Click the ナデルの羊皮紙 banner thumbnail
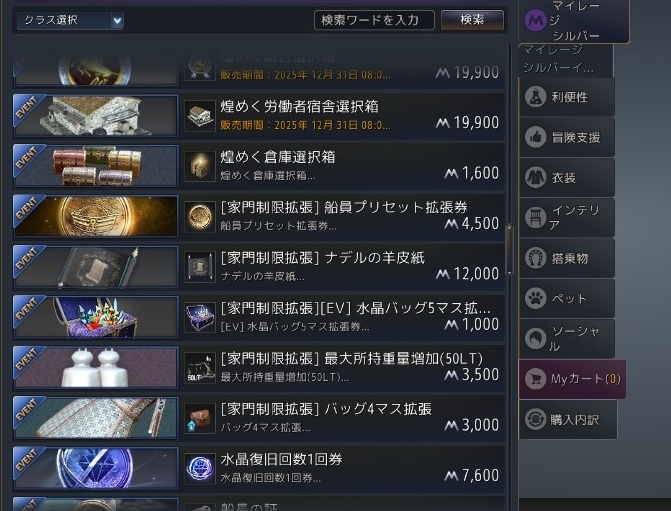This screenshot has height=511, width=671. tap(95, 267)
